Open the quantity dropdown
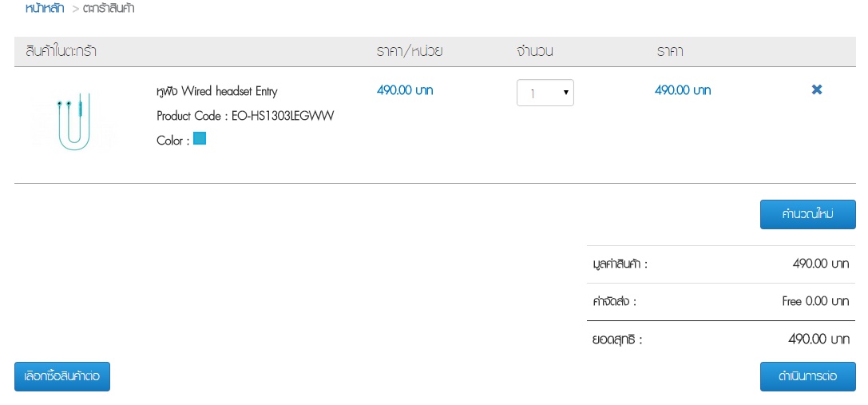The width and height of the screenshot is (868, 405). pyautogui.click(x=545, y=93)
